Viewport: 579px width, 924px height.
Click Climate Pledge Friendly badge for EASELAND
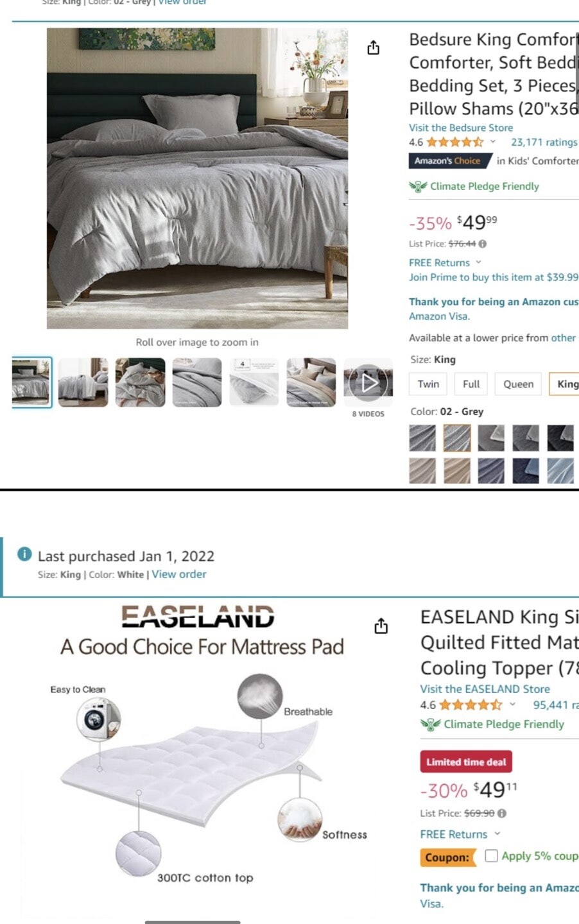coord(492,724)
